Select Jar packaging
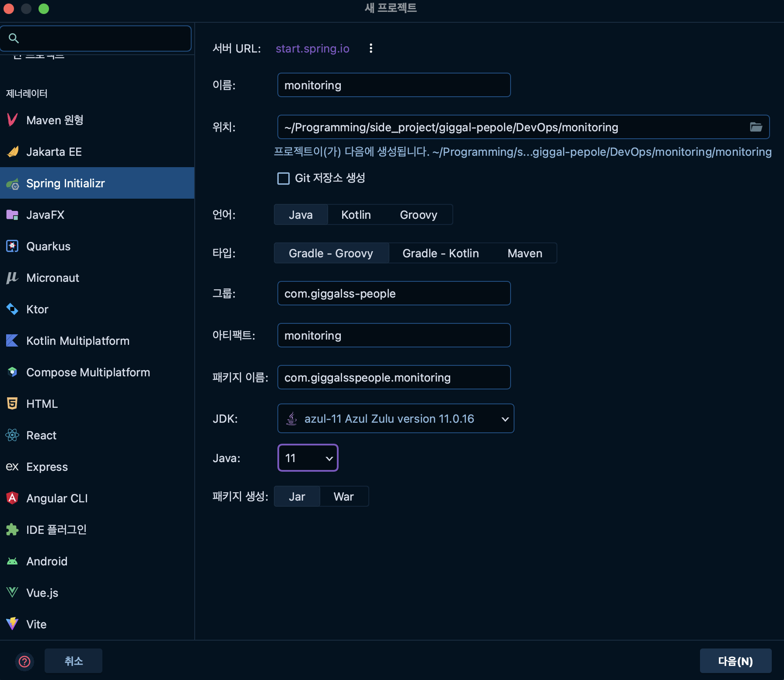 tap(297, 497)
